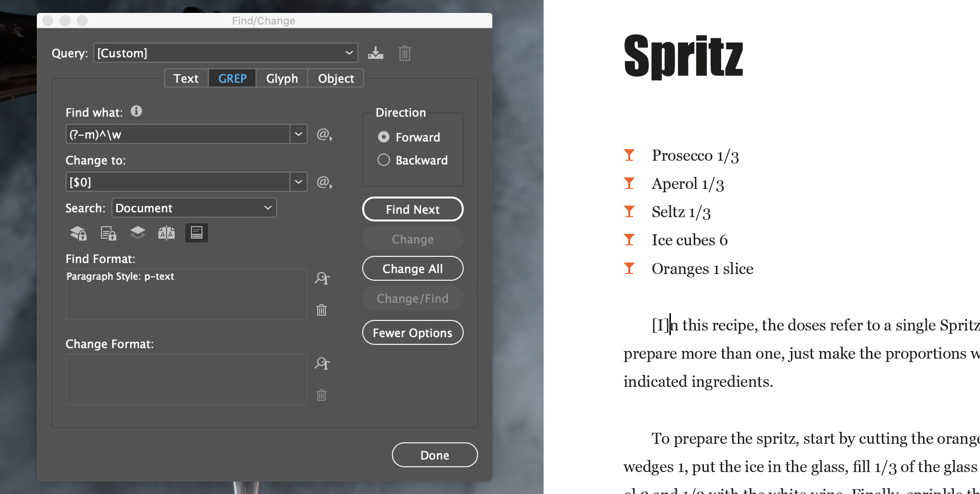Click the Done button
Screen dimensions: 980x494
(x=434, y=455)
